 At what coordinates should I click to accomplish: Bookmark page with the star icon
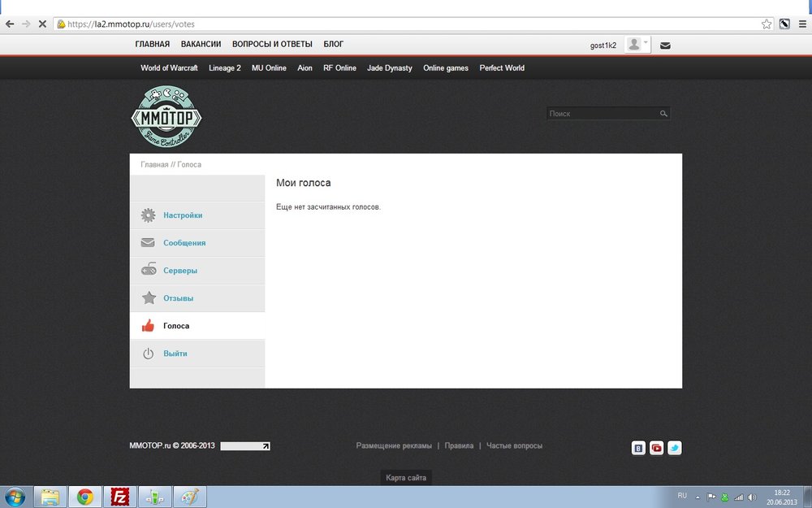(766, 24)
